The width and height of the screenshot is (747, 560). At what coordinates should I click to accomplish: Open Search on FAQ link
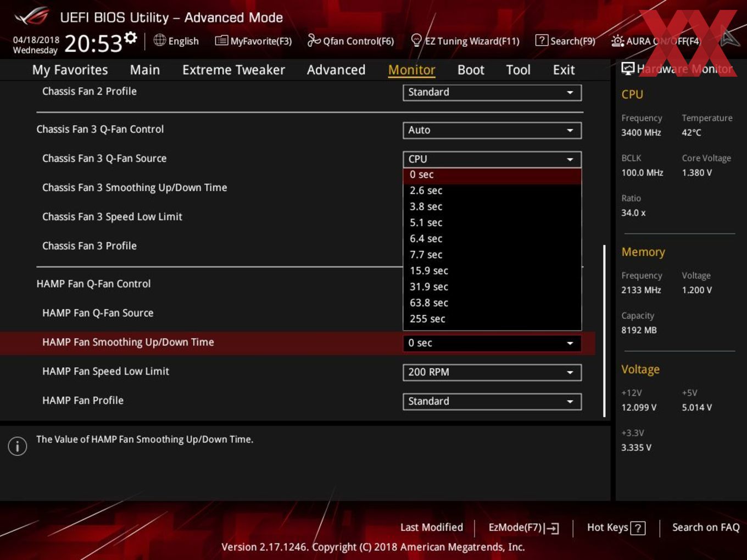click(x=706, y=527)
